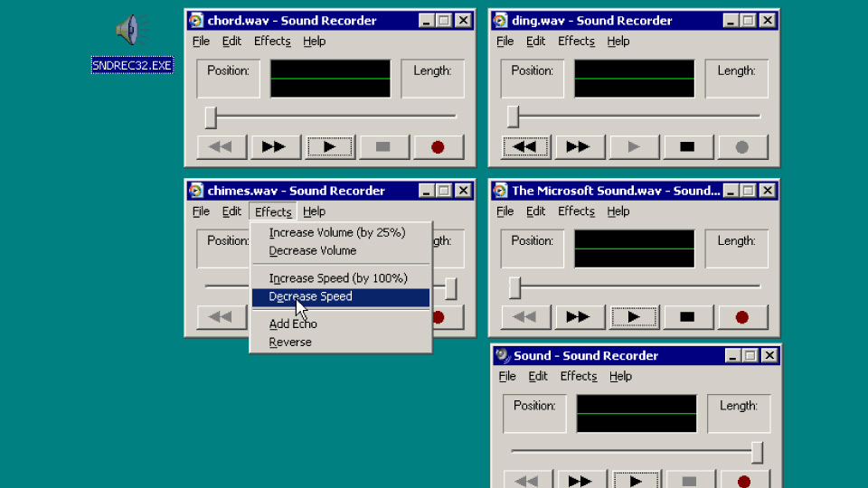Click waveform display in Sound window
868x488 pixels.
point(637,413)
